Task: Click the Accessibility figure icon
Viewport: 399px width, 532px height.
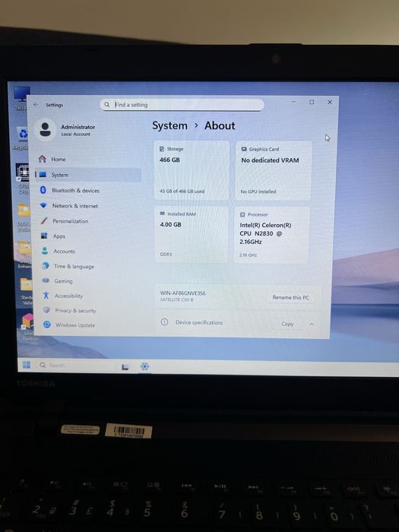Action: 46,295
